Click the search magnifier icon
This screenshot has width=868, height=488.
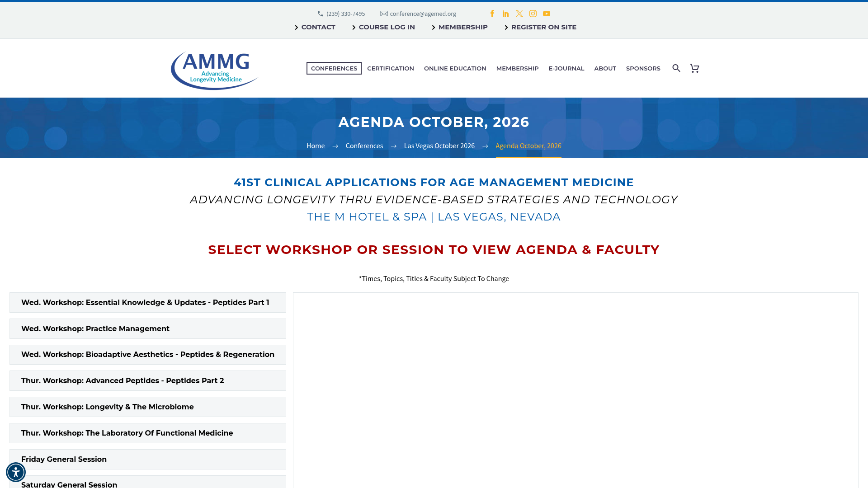676,68
